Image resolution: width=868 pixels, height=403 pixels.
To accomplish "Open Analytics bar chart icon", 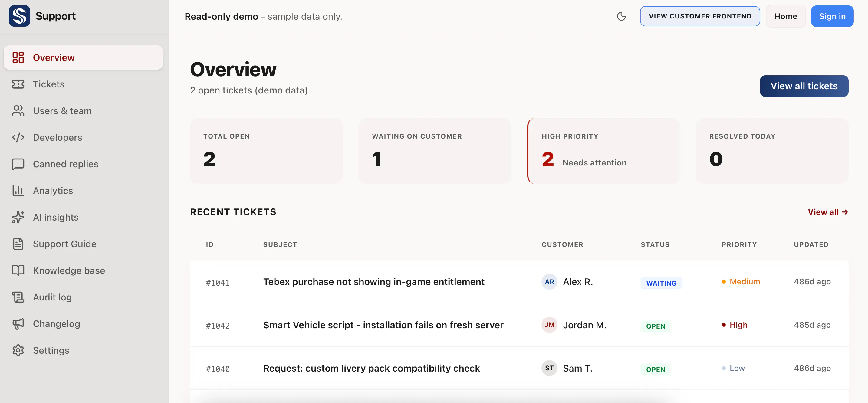I will tap(18, 190).
